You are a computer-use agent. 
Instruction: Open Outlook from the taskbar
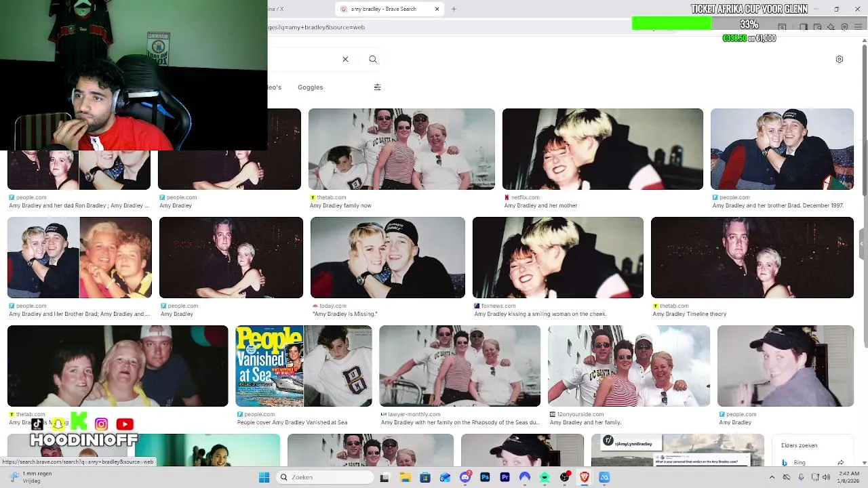click(x=445, y=477)
